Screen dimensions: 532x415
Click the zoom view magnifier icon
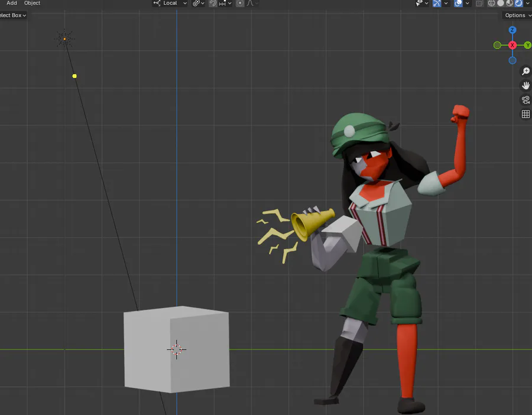(525, 71)
